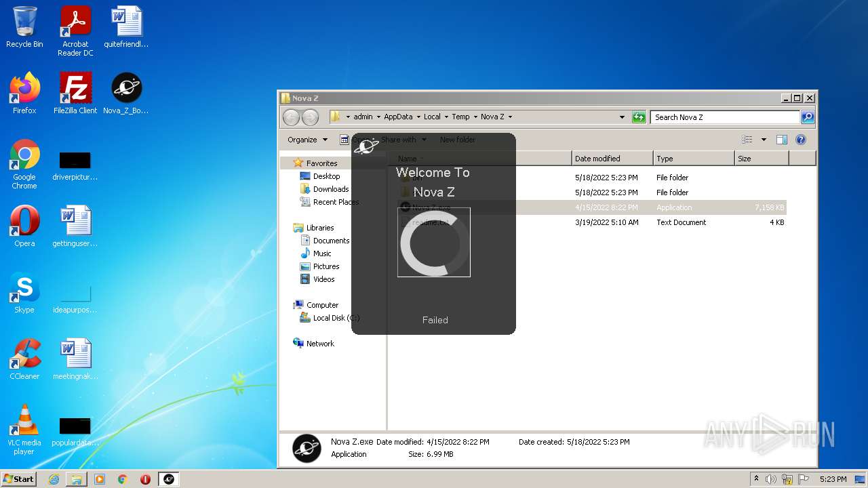Select Downloads in navigation pane
The width and height of the screenshot is (868, 488).
point(331,189)
